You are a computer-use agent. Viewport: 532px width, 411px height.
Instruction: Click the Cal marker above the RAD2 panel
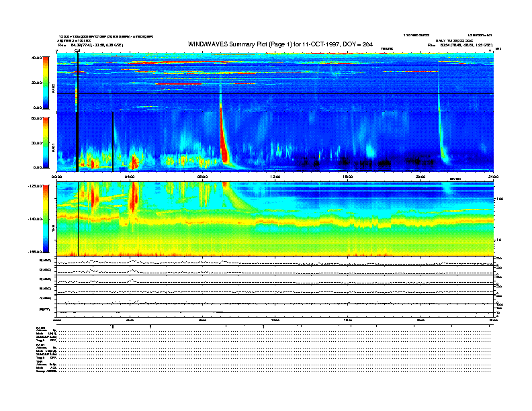(77, 50)
